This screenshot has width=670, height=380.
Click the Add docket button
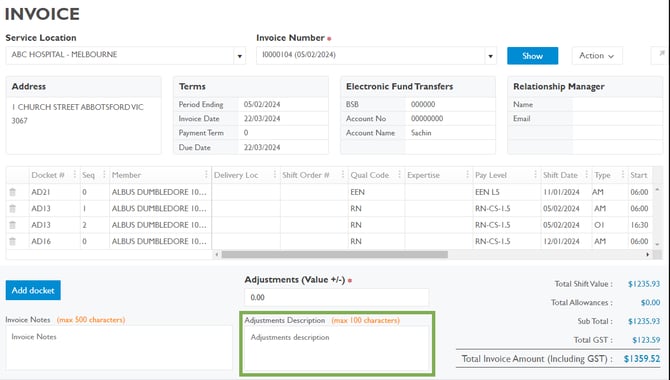click(33, 290)
